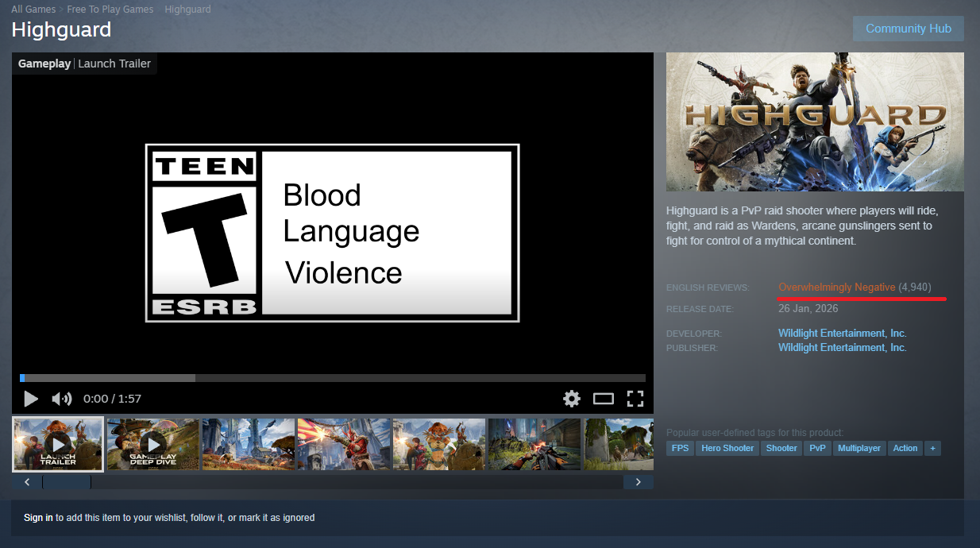
Task: Click the Highguard page title
Action: tap(61, 30)
